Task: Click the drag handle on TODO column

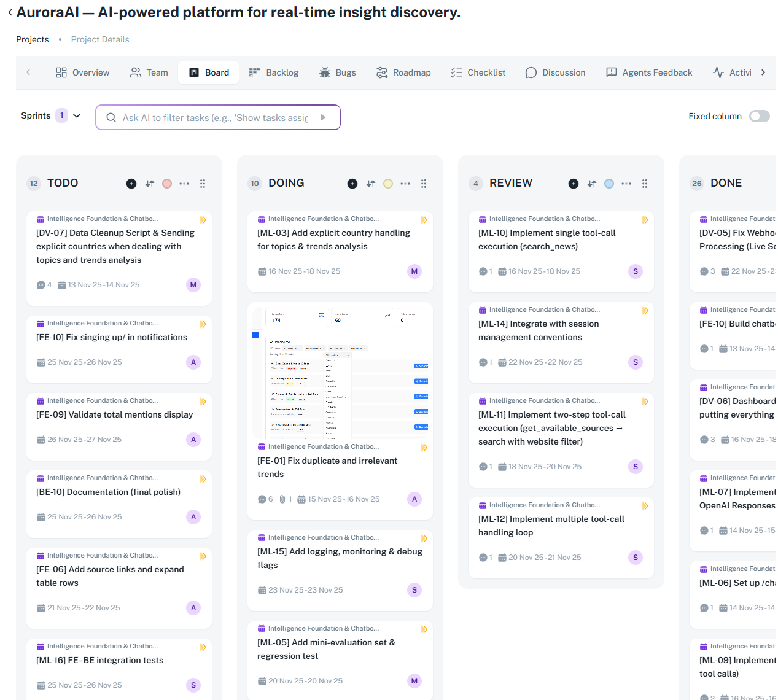Action: [203, 184]
